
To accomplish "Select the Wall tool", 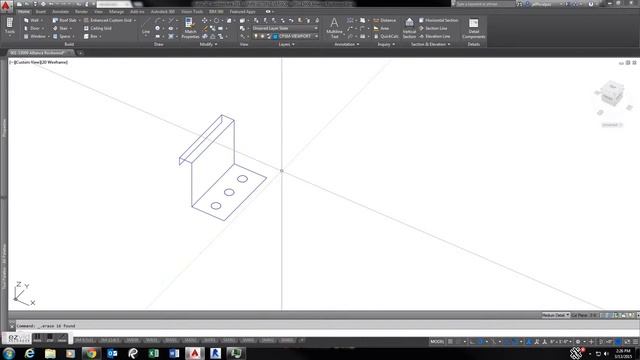I will (x=32, y=20).
